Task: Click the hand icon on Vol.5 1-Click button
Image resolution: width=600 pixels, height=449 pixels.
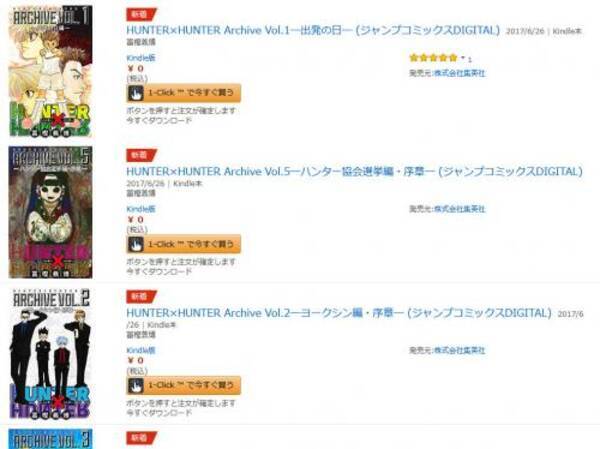Action: [136, 244]
